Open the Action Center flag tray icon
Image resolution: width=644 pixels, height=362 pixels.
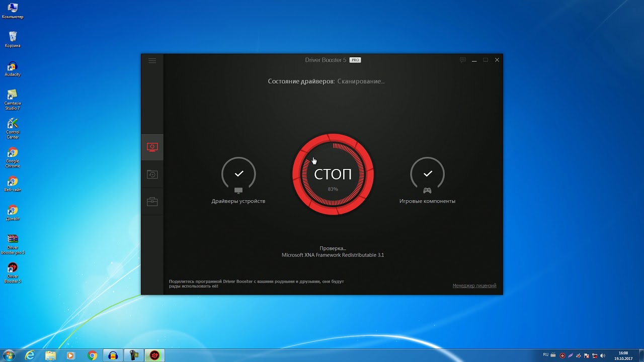click(x=587, y=355)
